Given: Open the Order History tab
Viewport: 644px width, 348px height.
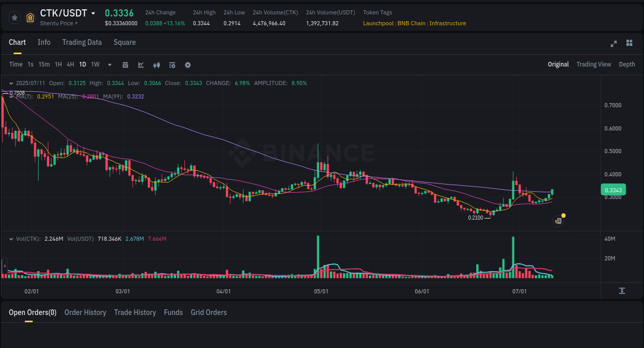Looking at the screenshot, I should pyautogui.click(x=85, y=312).
